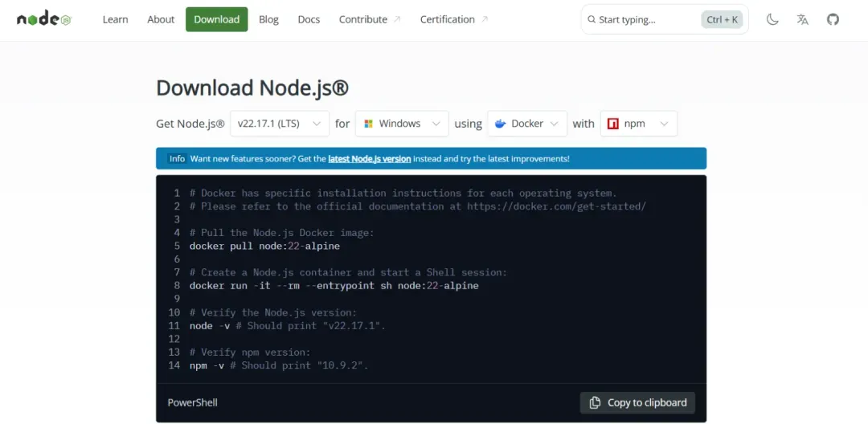
Task: Open the Docs menu item
Action: [x=309, y=19]
